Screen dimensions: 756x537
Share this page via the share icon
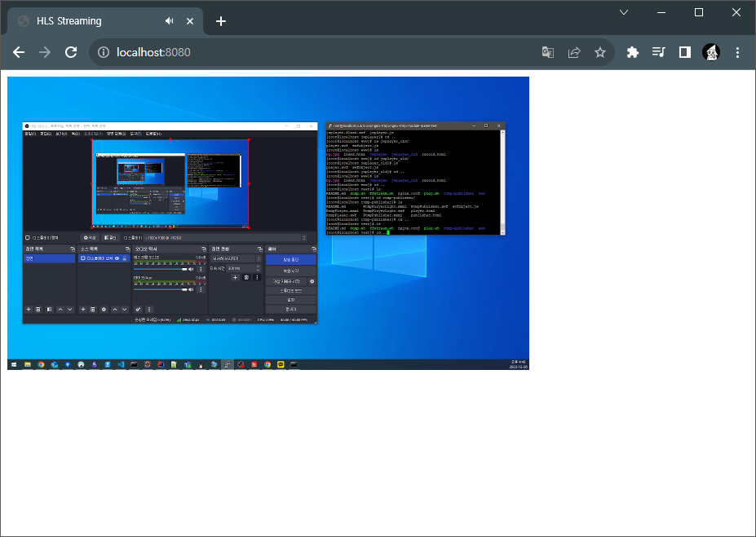coord(574,52)
